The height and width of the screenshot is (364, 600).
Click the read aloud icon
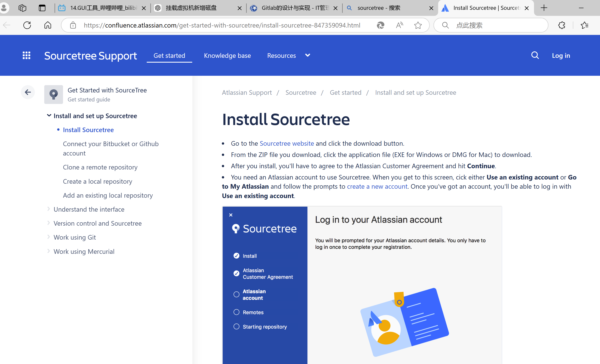(x=399, y=25)
